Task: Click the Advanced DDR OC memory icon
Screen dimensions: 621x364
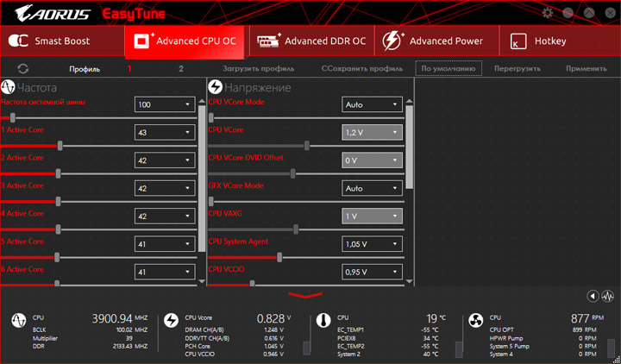Action: (x=269, y=41)
